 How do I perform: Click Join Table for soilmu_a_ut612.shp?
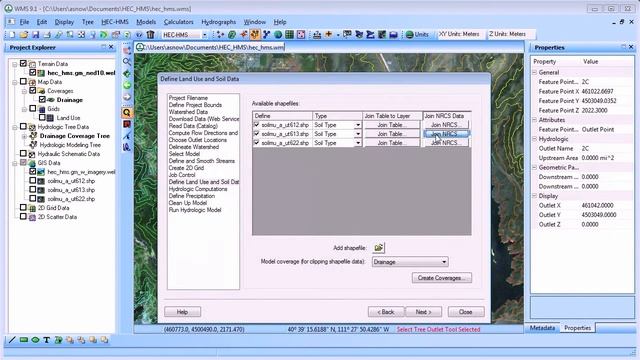pyautogui.click(x=391, y=125)
